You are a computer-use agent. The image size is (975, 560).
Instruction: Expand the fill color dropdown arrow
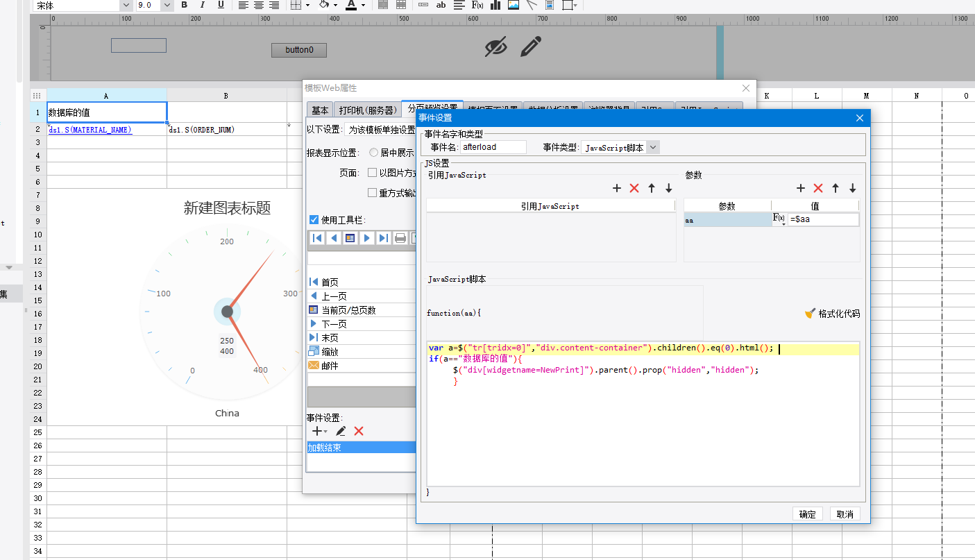point(335,5)
